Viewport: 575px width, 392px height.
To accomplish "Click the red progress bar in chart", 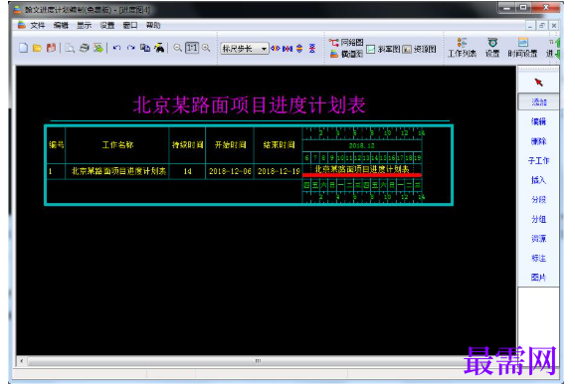I will (361, 175).
